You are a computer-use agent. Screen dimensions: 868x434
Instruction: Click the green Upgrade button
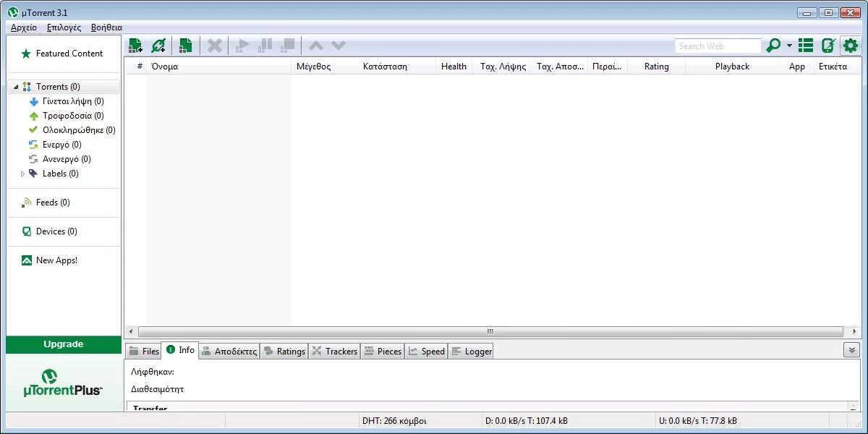point(64,344)
